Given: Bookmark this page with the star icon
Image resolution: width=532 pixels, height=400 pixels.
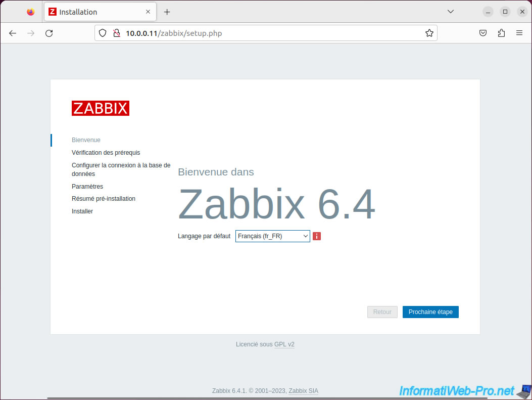Looking at the screenshot, I should (429, 33).
